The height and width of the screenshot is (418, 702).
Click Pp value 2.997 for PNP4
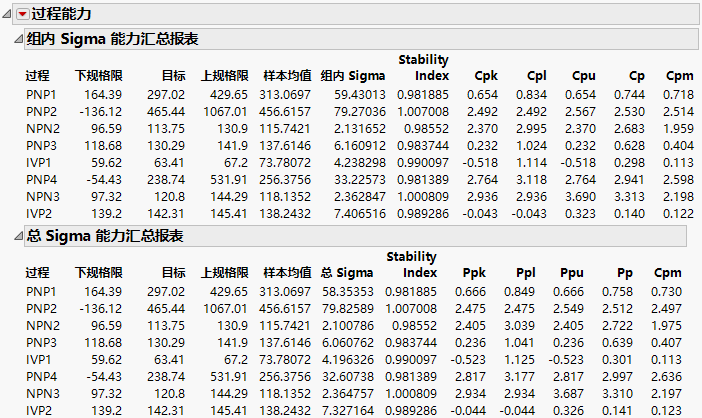tap(617, 377)
